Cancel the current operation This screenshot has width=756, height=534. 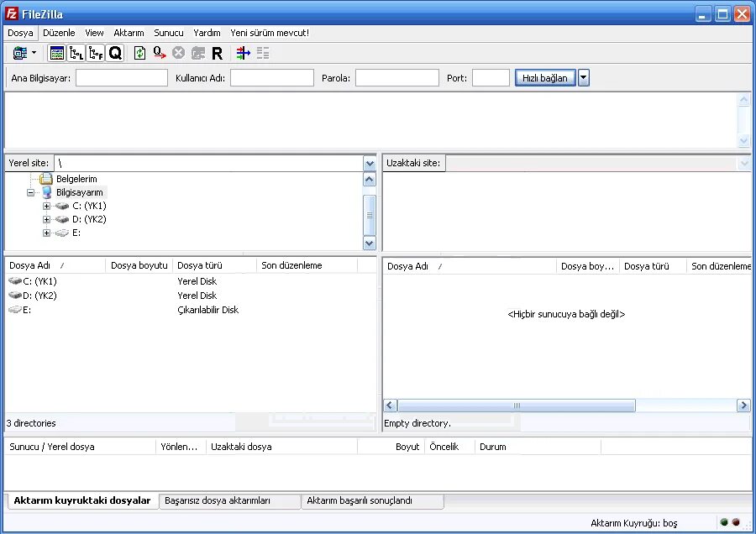point(178,53)
